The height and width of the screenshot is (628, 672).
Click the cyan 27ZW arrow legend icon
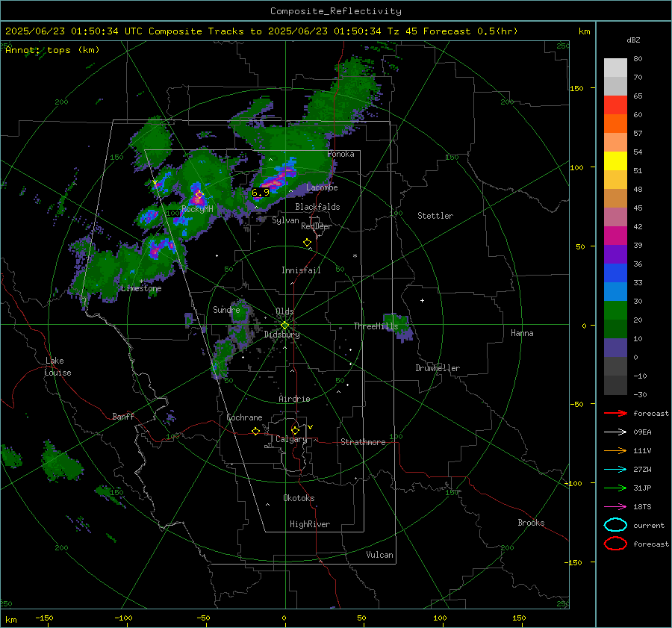tap(615, 470)
